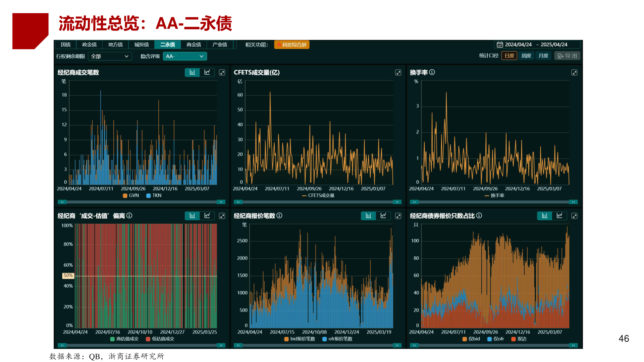Click the CFETS成交量 chart range slider handle
This screenshot has height=362, width=644.
pos(238,202)
